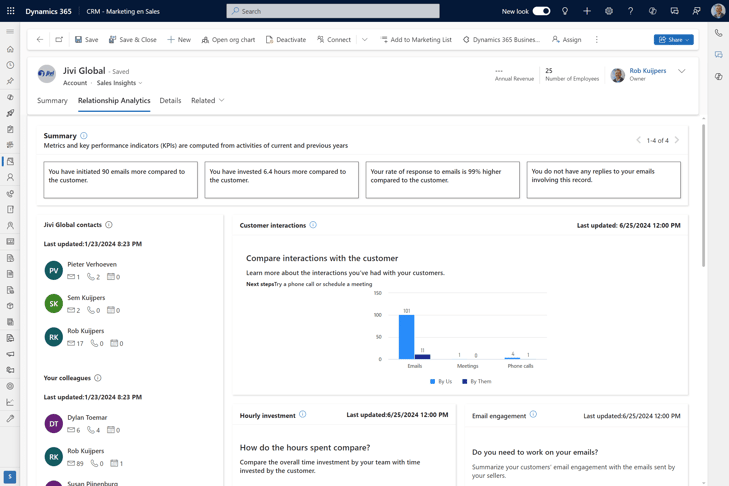
Task: Click the KPI card about 6.4 hours
Action: [281, 180]
